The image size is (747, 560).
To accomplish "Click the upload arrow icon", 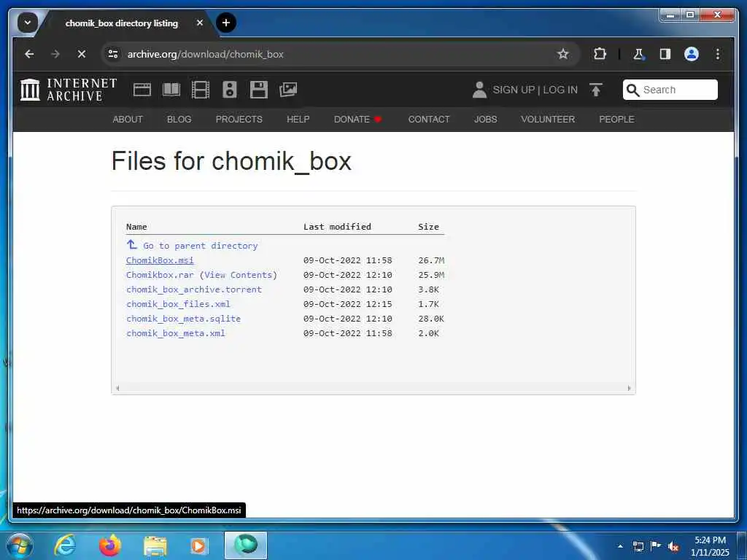I will click(x=595, y=90).
